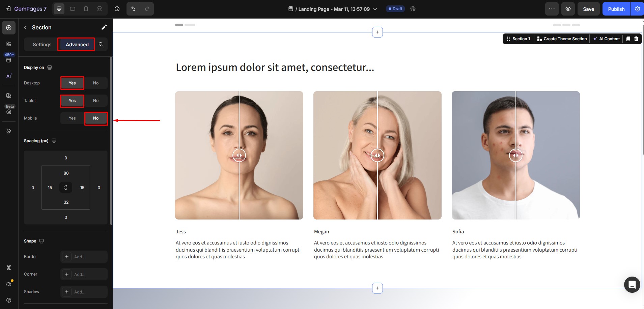Set Tablet display to No

pyautogui.click(x=96, y=101)
